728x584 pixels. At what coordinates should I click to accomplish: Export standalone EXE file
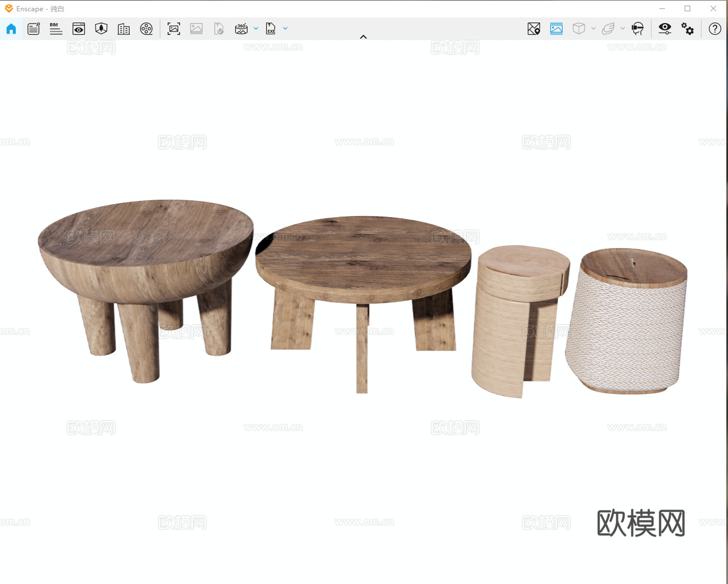271,29
